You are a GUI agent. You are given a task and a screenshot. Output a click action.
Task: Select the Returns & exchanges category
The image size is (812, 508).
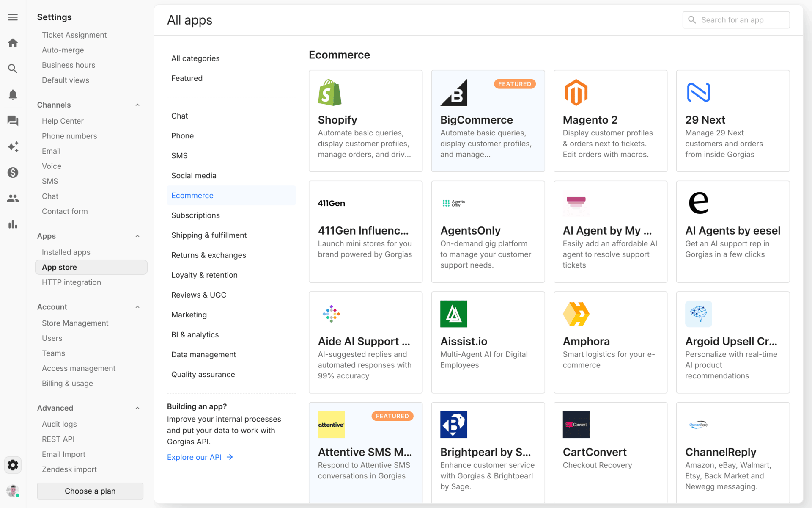[x=231, y=255]
